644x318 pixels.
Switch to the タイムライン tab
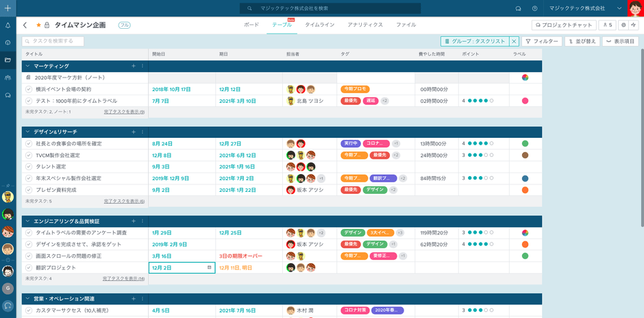click(319, 25)
